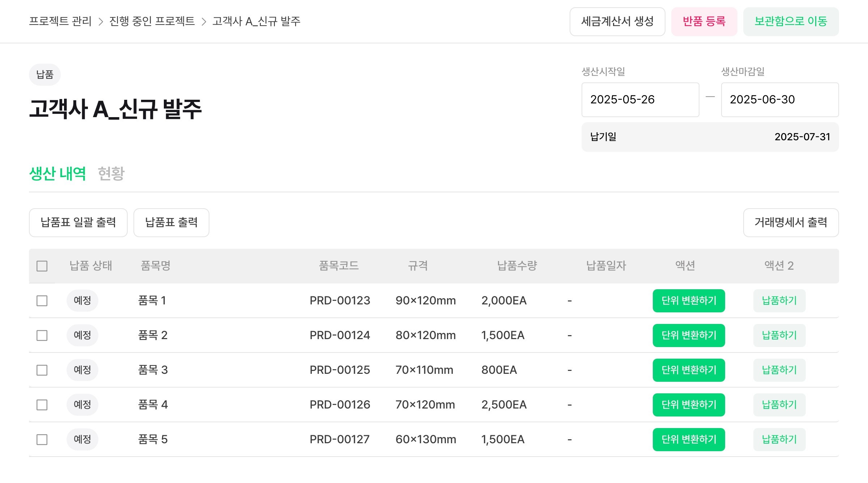Click the 생산시작일 date field

click(x=640, y=100)
